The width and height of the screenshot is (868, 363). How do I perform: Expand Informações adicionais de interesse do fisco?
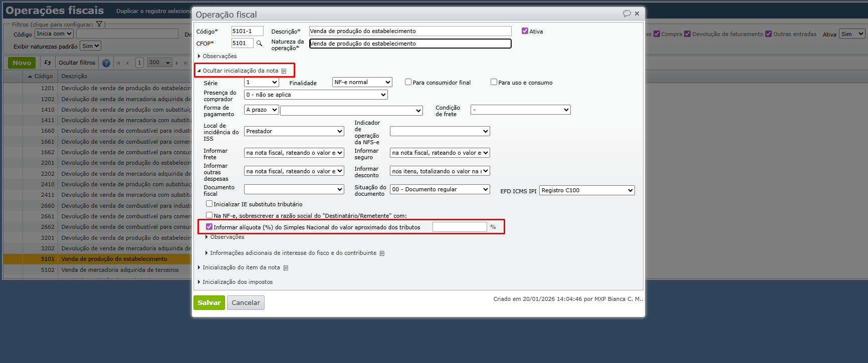click(291, 253)
